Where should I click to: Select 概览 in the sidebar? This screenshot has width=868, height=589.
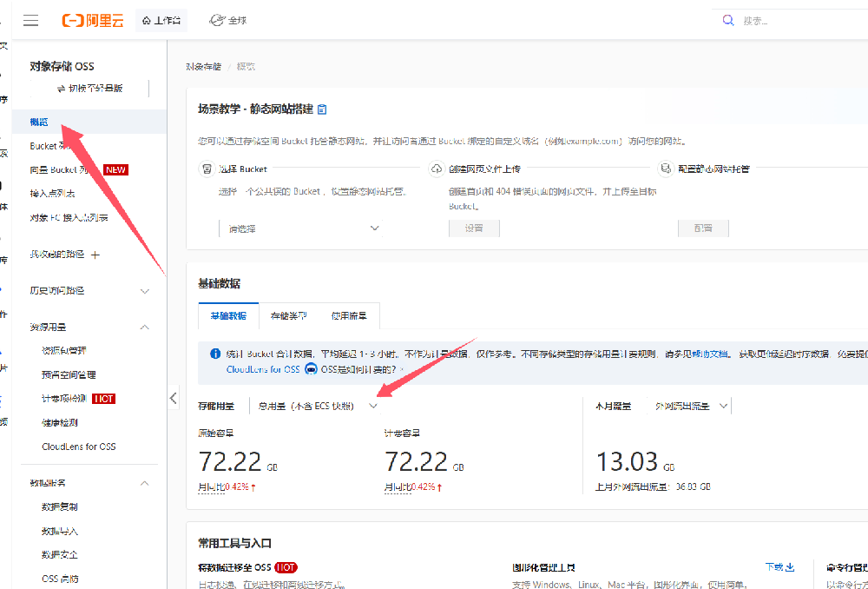coord(89,122)
